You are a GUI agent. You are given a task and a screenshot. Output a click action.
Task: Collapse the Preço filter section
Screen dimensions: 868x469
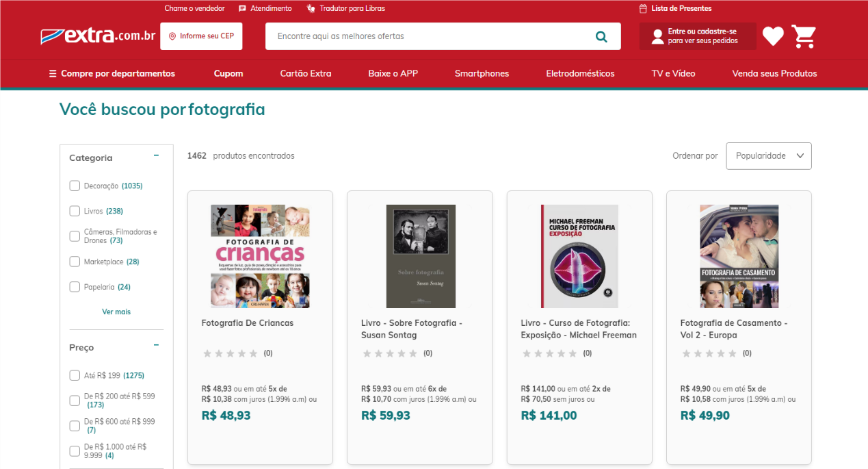pos(156,346)
